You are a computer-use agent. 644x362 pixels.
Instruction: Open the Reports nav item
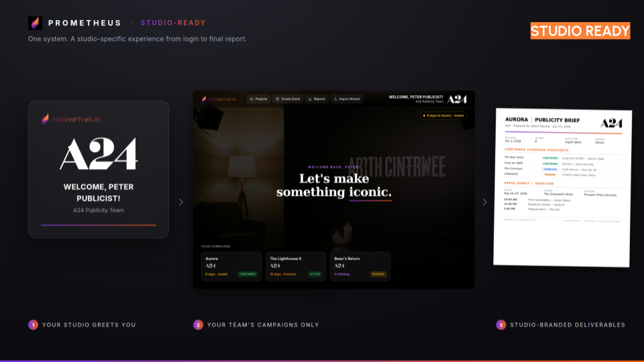point(317,99)
